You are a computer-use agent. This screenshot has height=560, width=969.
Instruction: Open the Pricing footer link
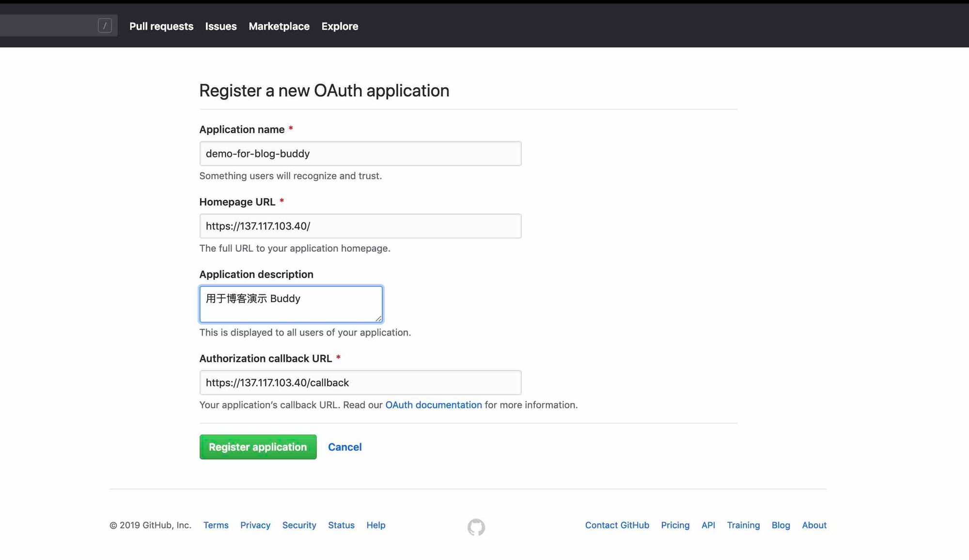click(x=675, y=525)
